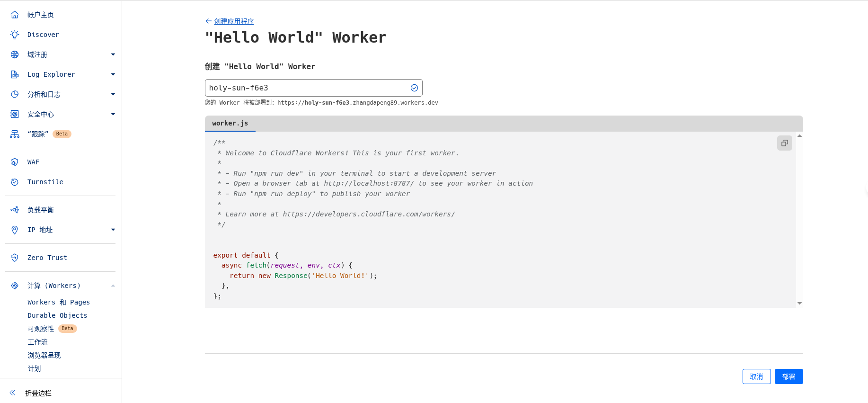Click the worker name input field
The image size is (868, 403).
tap(313, 88)
